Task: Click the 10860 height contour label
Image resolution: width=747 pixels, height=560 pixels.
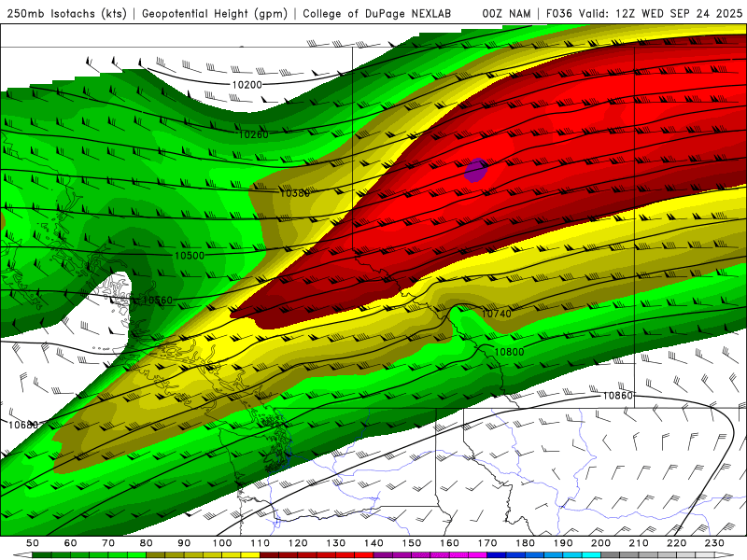Action: pos(618,396)
